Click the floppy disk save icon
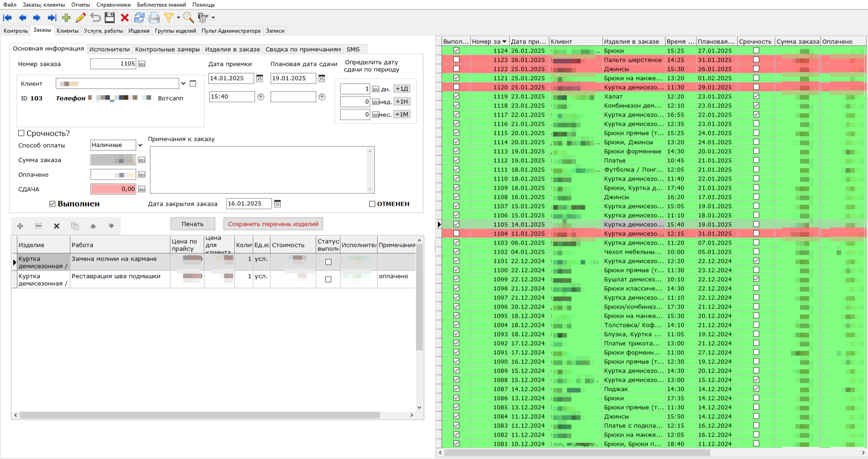The height and width of the screenshot is (459, 868). pos(110,18)
